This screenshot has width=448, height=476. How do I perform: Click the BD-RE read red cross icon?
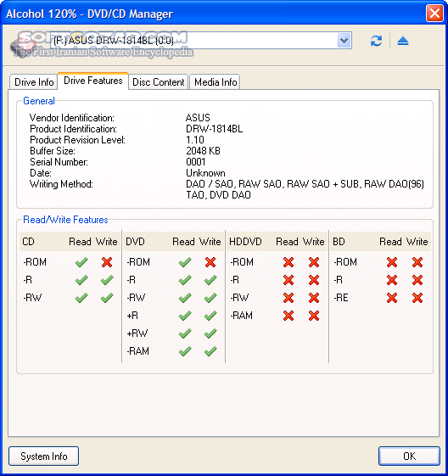(392, 298)
